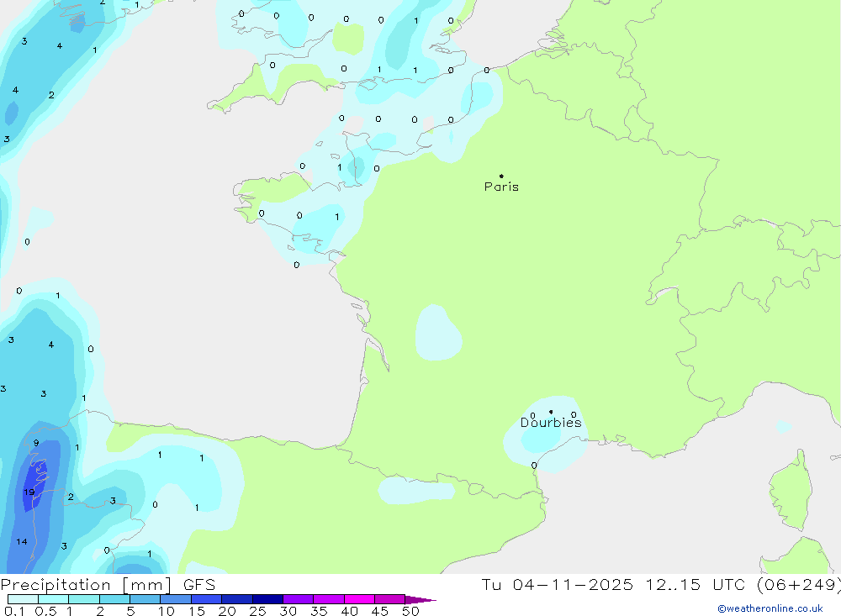Select the 40–45 mm legend color swatch
841x616 pixels.
point(359,599)
